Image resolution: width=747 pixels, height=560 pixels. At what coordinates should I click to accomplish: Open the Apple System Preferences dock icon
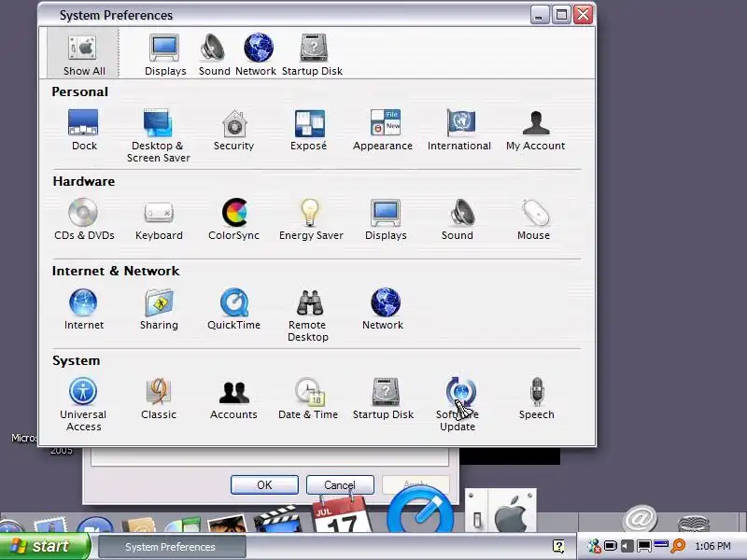tap(500, 511)
